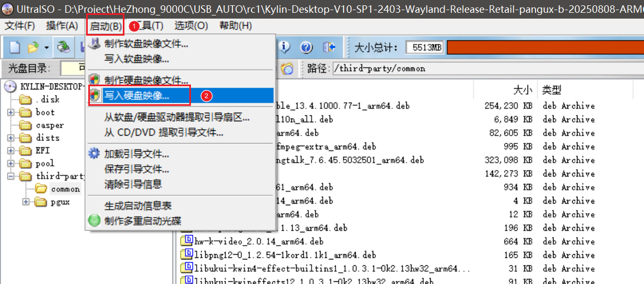Viewport: 644px width, 284px height.
Task: Choose 生成启动信息表 menu entry
Action: (180, 206)
